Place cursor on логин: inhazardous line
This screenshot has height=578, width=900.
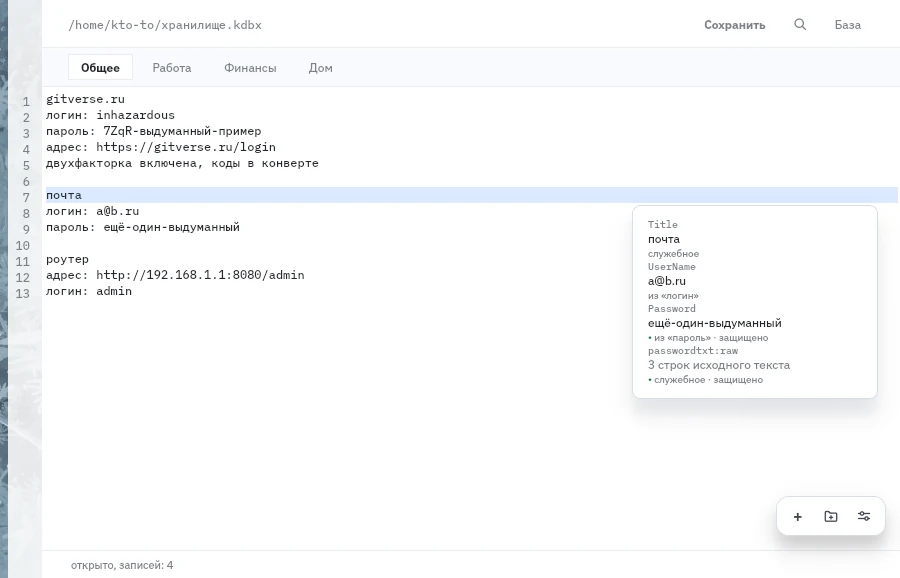click(110, 115)
